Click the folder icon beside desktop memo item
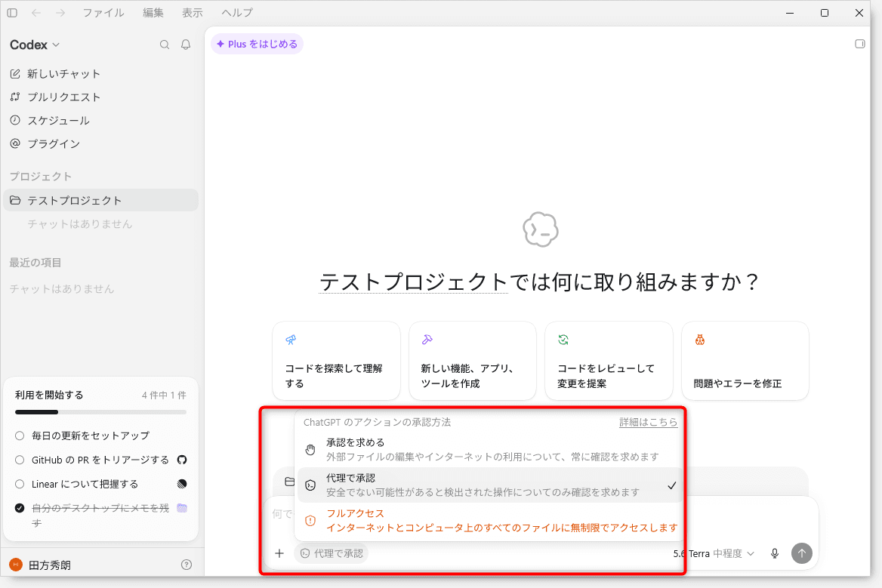 click(182, 508)
